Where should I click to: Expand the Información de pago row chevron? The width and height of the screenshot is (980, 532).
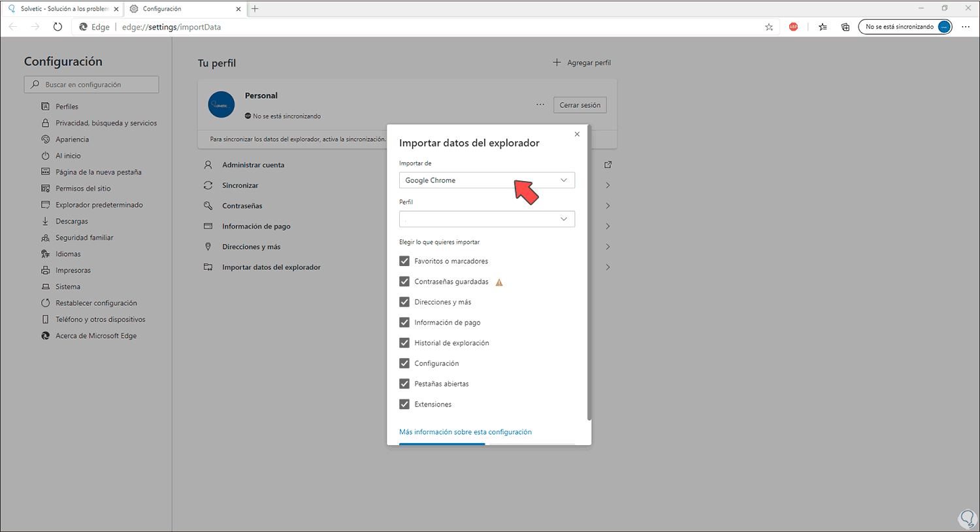pyautogui.click(x=608, y=226)
